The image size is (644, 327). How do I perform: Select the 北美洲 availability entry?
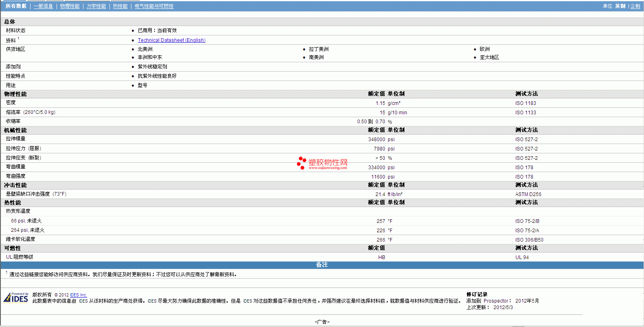click(x=145, y=49)
